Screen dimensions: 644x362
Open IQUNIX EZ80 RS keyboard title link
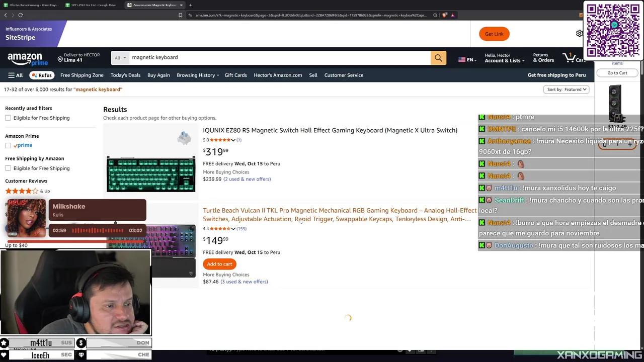[x=330, y=131]
